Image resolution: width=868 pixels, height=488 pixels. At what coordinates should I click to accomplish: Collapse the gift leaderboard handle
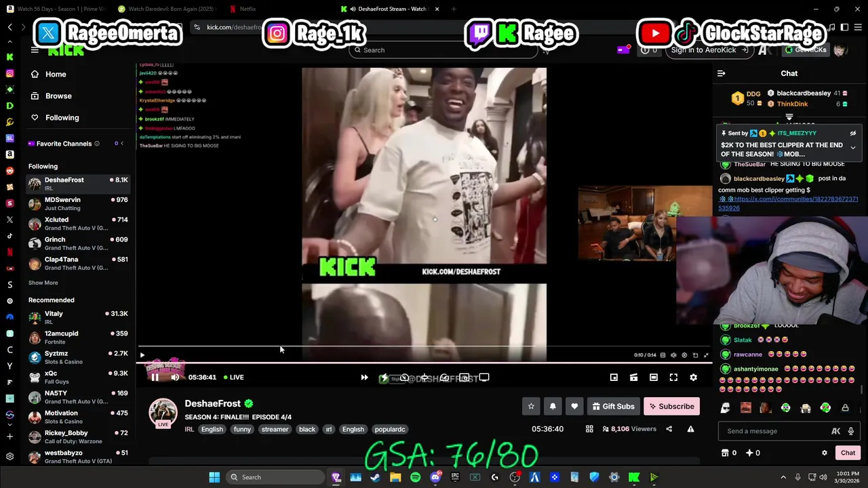pos(789,117)
